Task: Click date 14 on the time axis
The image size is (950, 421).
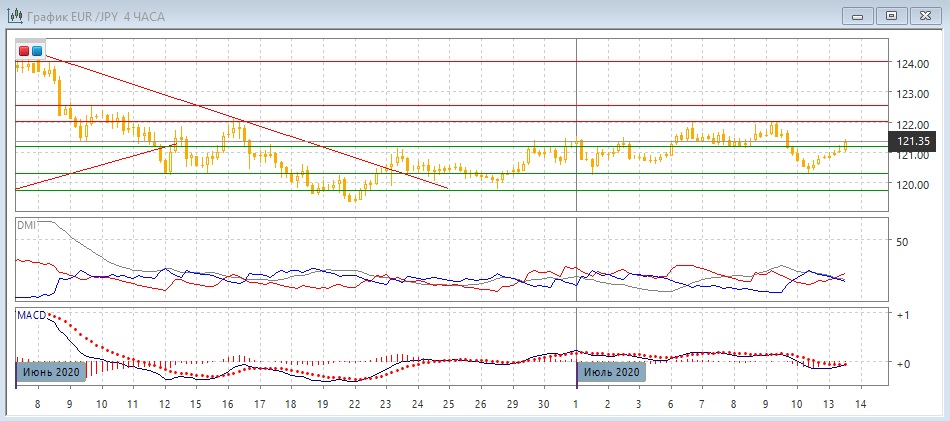Action: coord(860,403)
